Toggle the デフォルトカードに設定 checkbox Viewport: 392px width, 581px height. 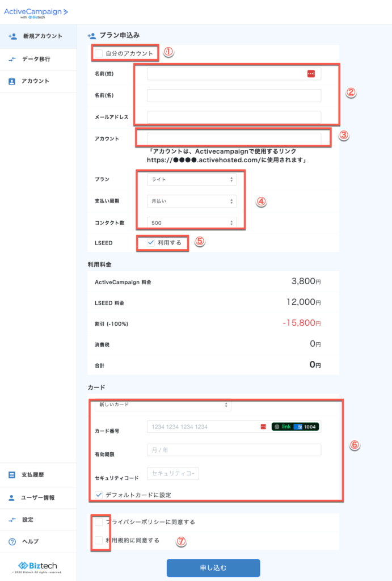click(99, 495)
